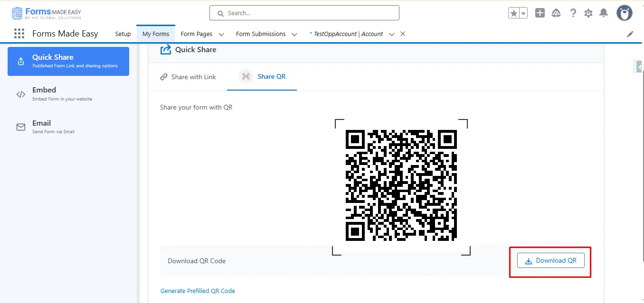Open the App Launcher grid icon
The width and height of the screenshot is (644, 303).
pos(19,34)
